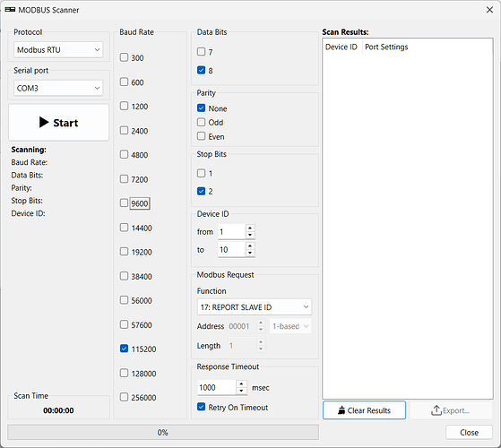Screen dimensions: 501x448
Task: Click the Clear Results button
Action: pos(364,410)
